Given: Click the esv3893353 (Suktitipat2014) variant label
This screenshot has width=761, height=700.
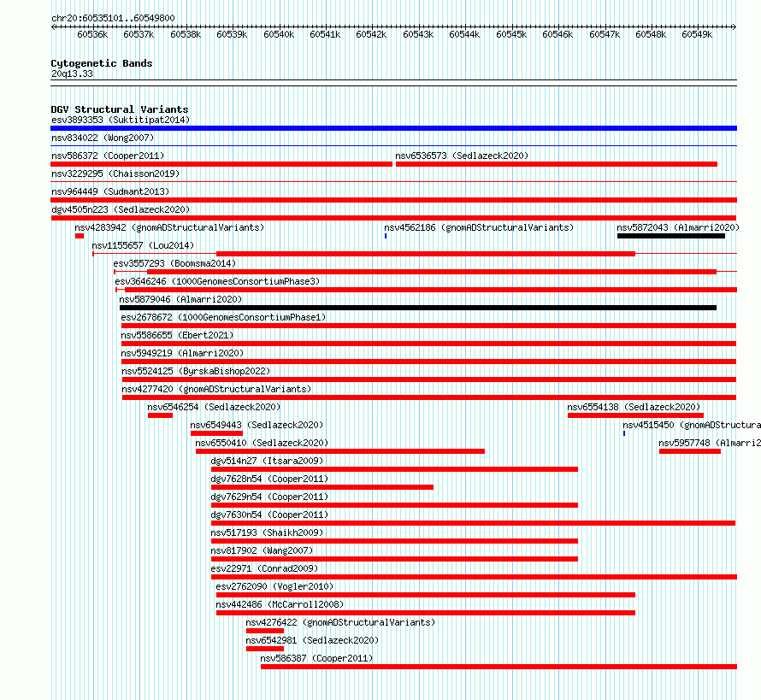Looking at the screenshot, I should [121, 120].
